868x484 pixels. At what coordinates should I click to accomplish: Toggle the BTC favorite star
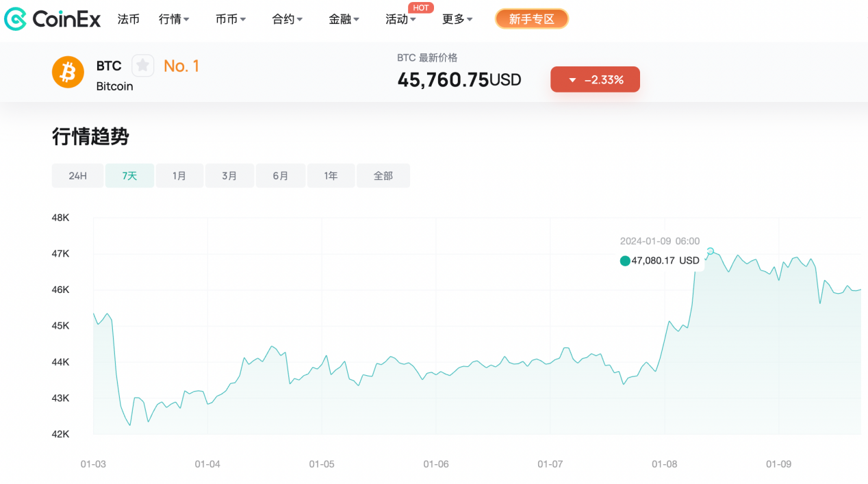click(142, 66)
